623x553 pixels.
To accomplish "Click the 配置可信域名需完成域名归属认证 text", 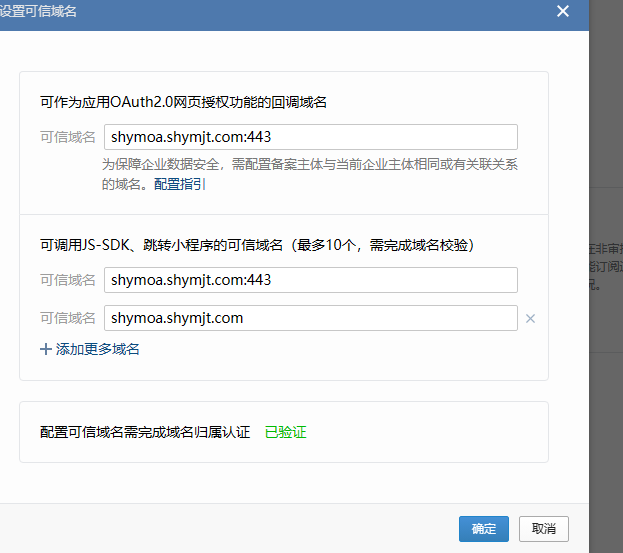I will [145, 432].
